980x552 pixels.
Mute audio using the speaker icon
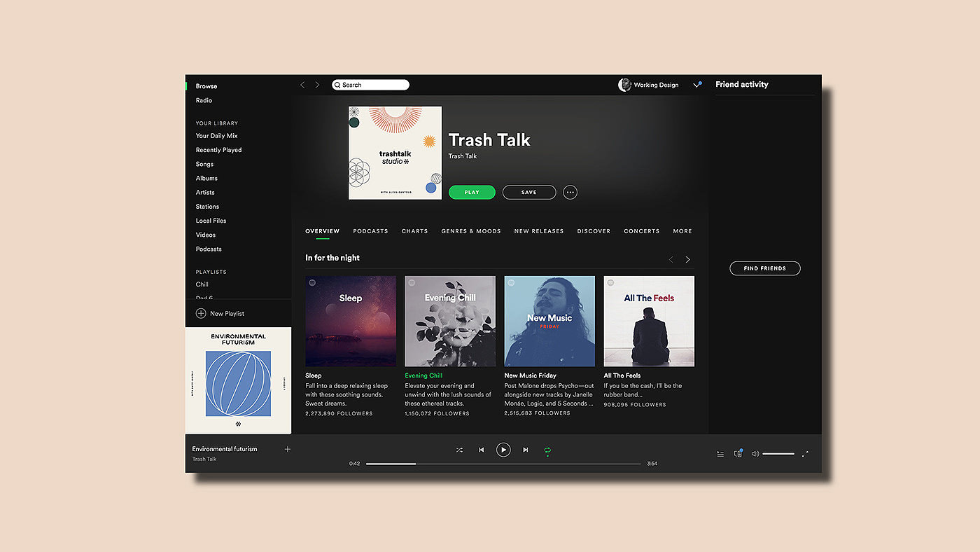pyautogui.click(x=755, y=454)
